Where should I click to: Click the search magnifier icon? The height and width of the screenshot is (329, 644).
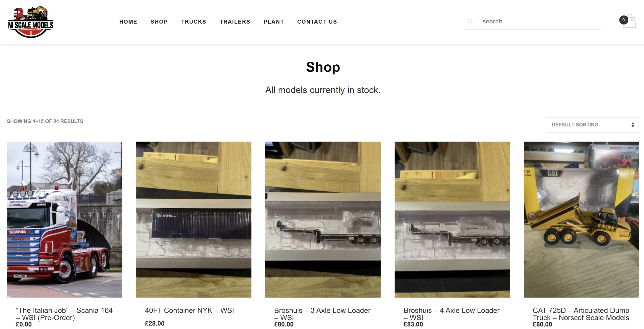[470, 21]
